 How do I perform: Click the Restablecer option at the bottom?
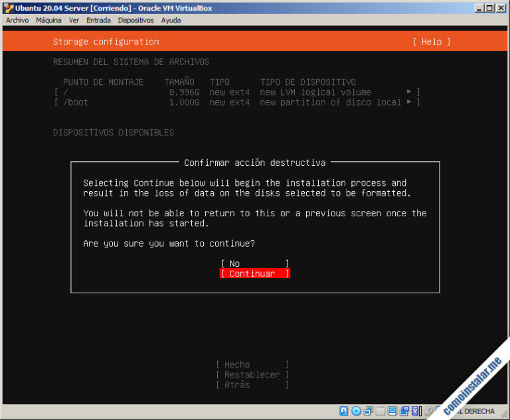tap(252, 375)
